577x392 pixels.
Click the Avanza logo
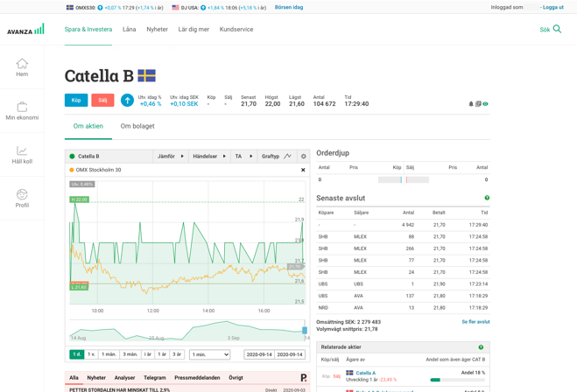pos(25,30)
